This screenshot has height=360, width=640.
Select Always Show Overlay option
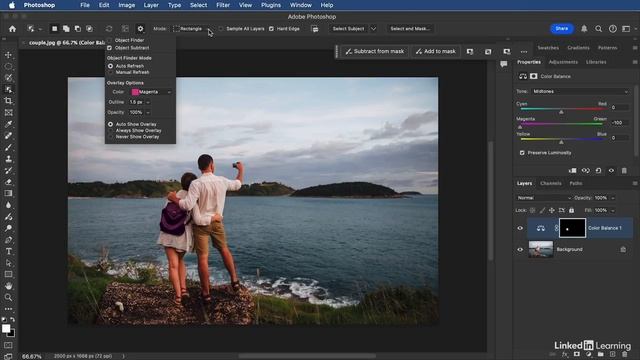point(110,131)
